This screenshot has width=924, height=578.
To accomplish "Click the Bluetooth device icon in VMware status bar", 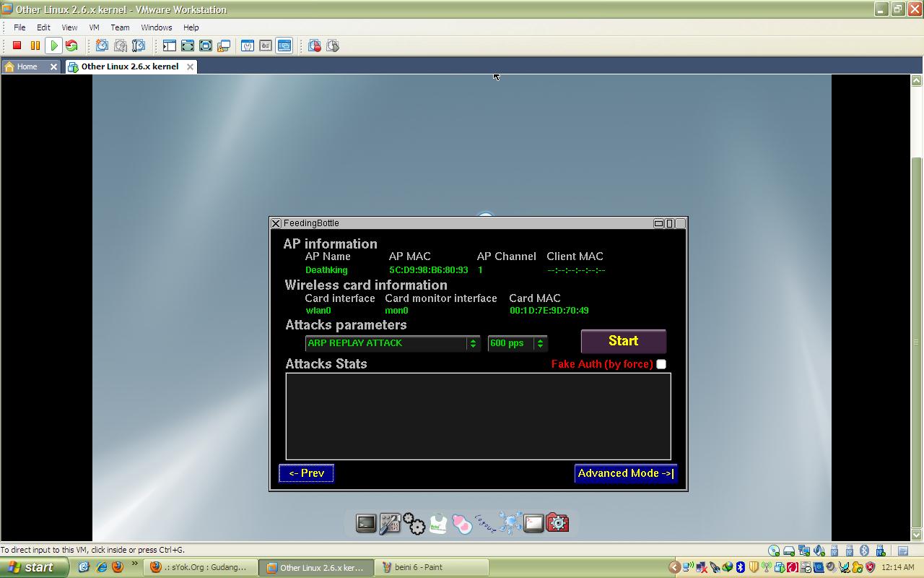I will click(x=865, y=551).
